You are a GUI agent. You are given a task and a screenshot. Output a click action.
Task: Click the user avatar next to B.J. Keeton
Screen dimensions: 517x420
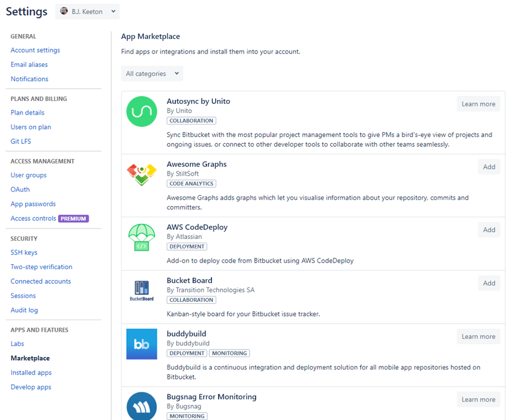[65, 11]
